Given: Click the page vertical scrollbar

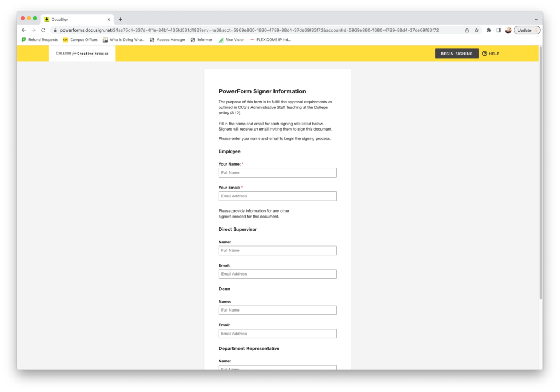Looking at the screenshot, I should 541,175.
